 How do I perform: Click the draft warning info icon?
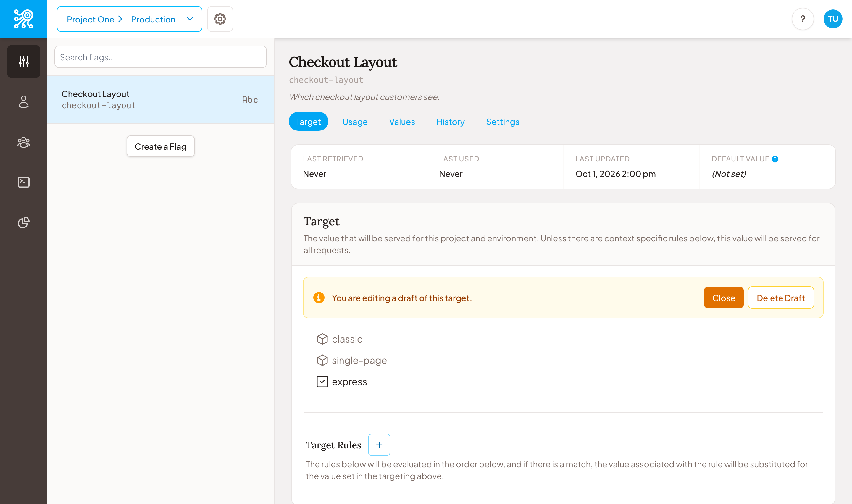319,298
